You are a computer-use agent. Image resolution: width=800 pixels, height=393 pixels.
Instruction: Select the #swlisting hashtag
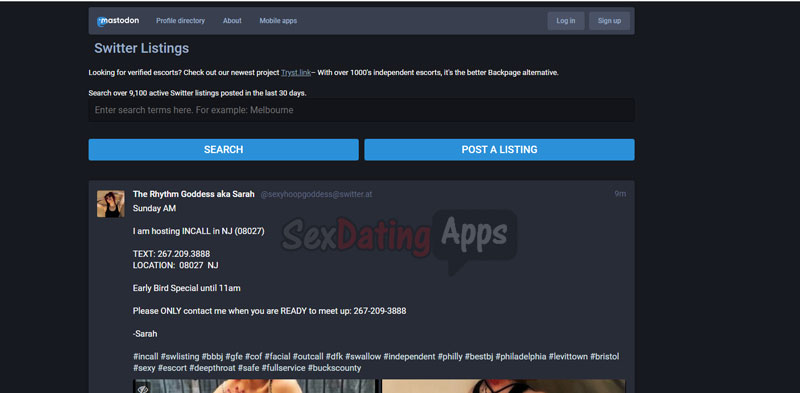click(180, 357)
